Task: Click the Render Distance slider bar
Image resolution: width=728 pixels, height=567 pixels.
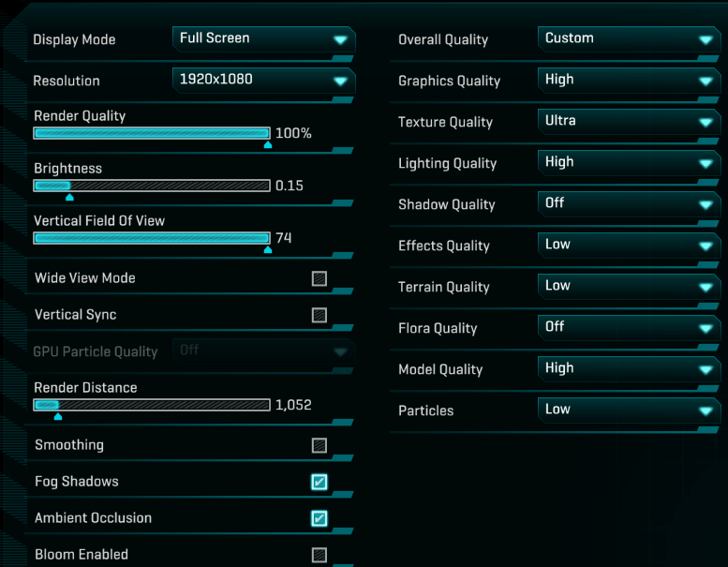Action: pos(152,405)
